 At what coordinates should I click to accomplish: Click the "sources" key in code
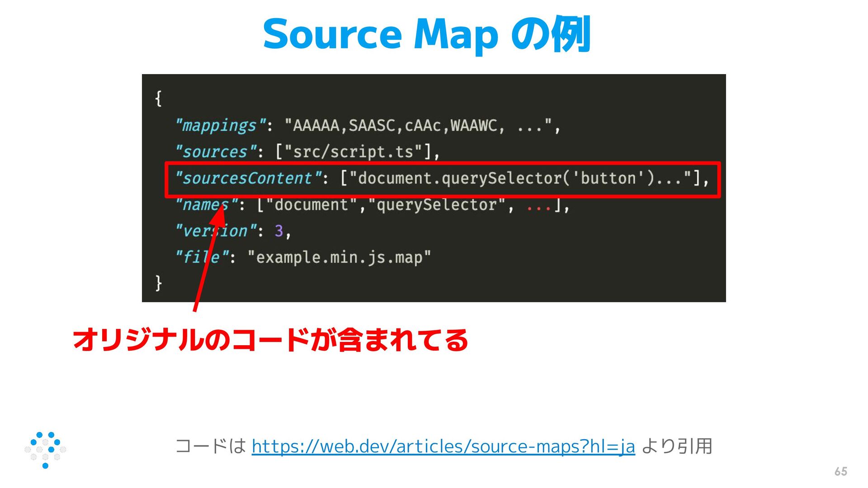pos(216,151)
